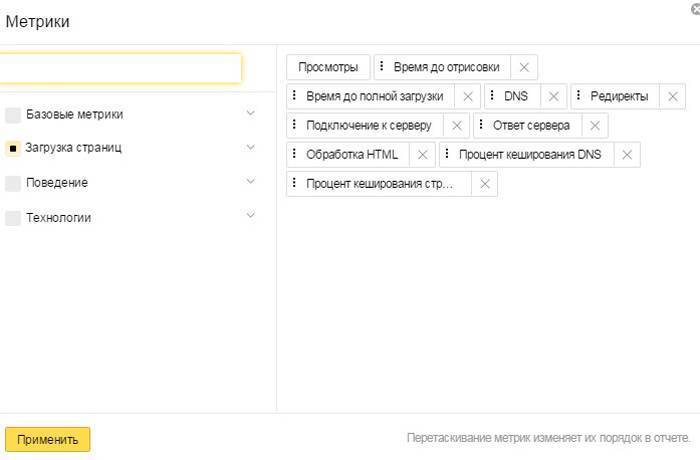Image resolution: width=700 pixels, height=460 pixels.
Task: Expand the Загрузка страниц section arrow
Action: [x=250, y=147]
